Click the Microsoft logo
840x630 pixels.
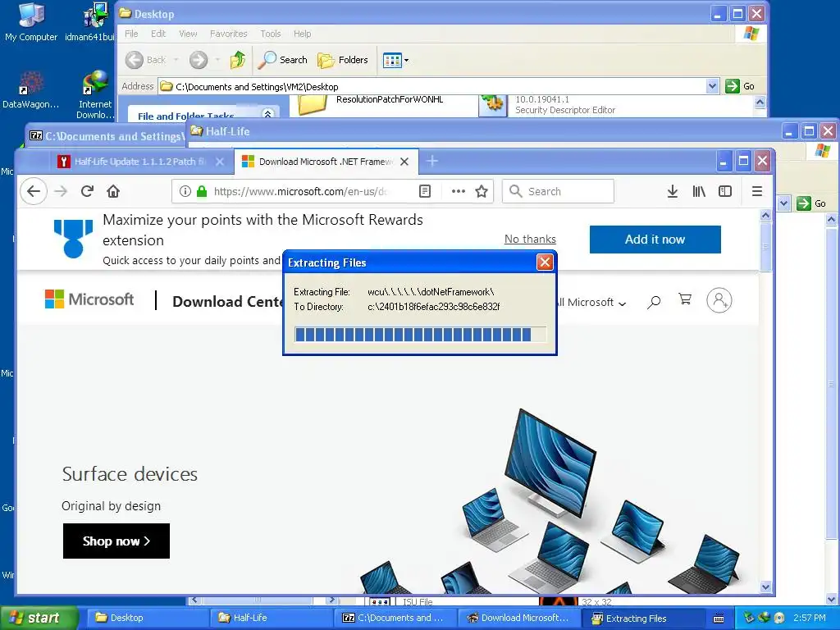tap(89, 299)
